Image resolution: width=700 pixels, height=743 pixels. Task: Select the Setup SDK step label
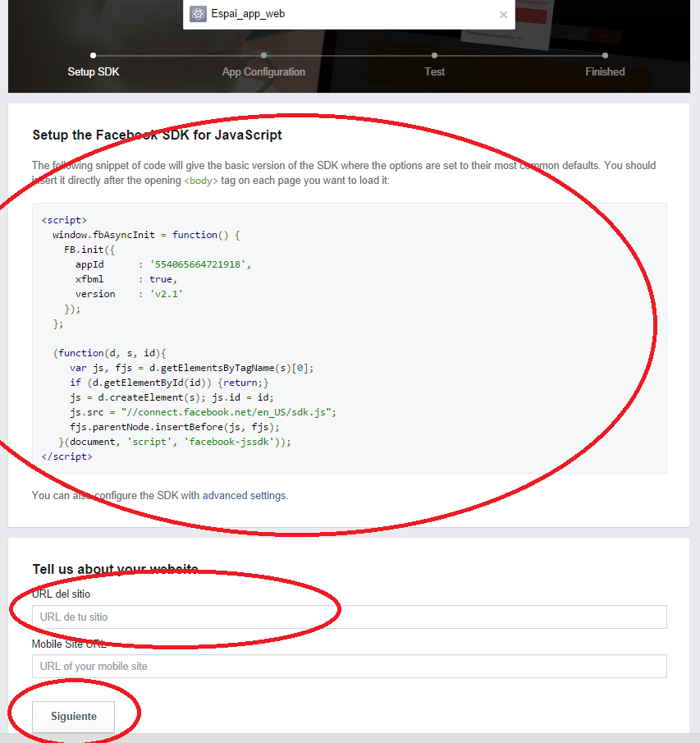point(93,72)
